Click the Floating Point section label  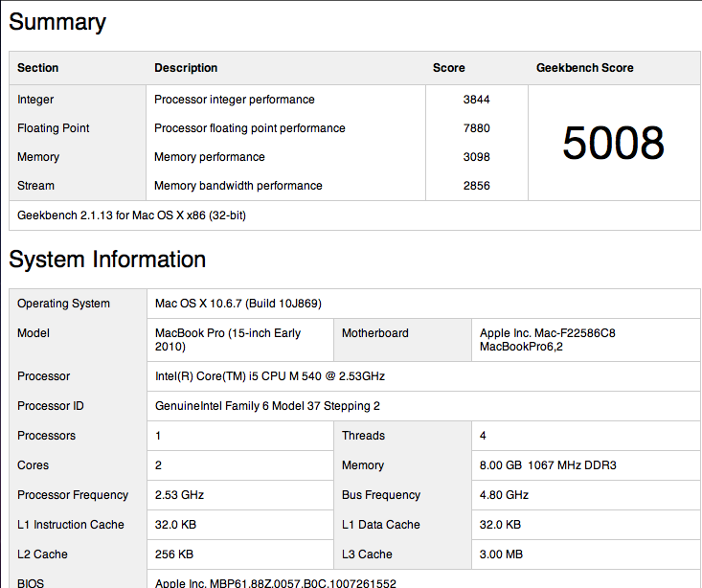coord(54,128)
